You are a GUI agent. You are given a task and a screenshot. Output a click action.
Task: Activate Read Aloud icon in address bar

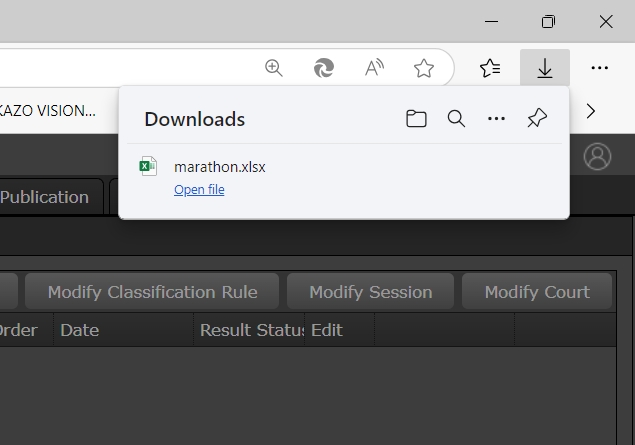pyautogui.click(x=374, y=68)
